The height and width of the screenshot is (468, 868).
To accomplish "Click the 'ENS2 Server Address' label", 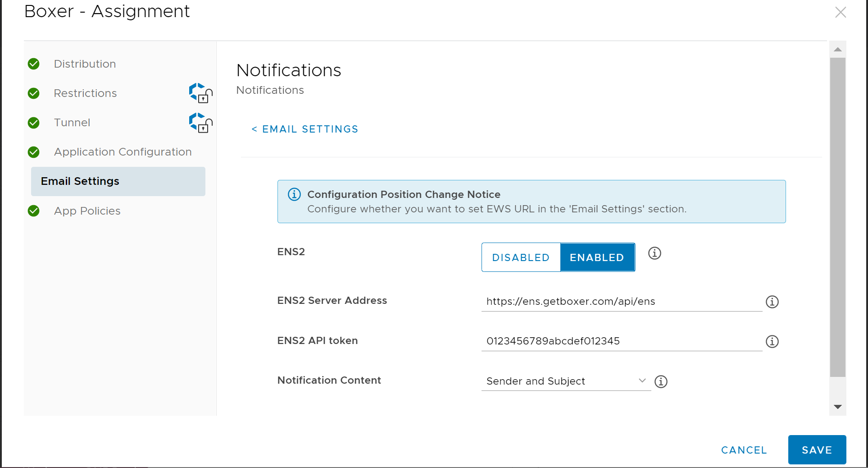I will click(332, 300).
